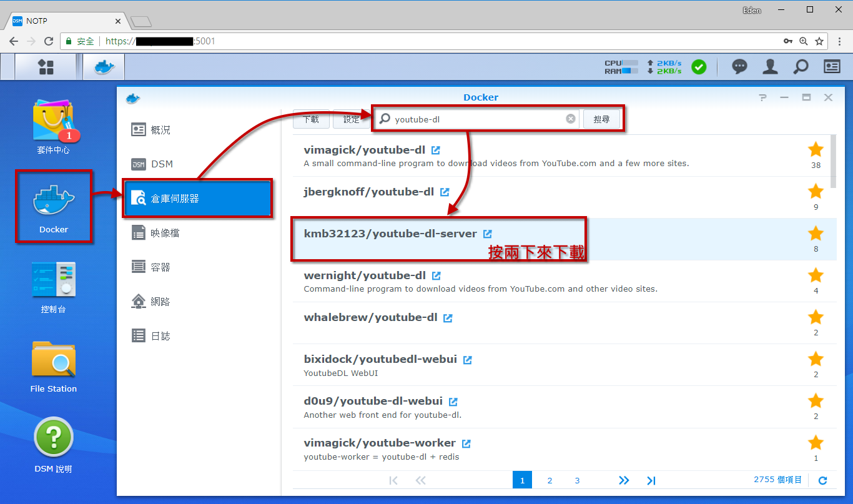Click inside the youtube-dl search box

(478, 119)
